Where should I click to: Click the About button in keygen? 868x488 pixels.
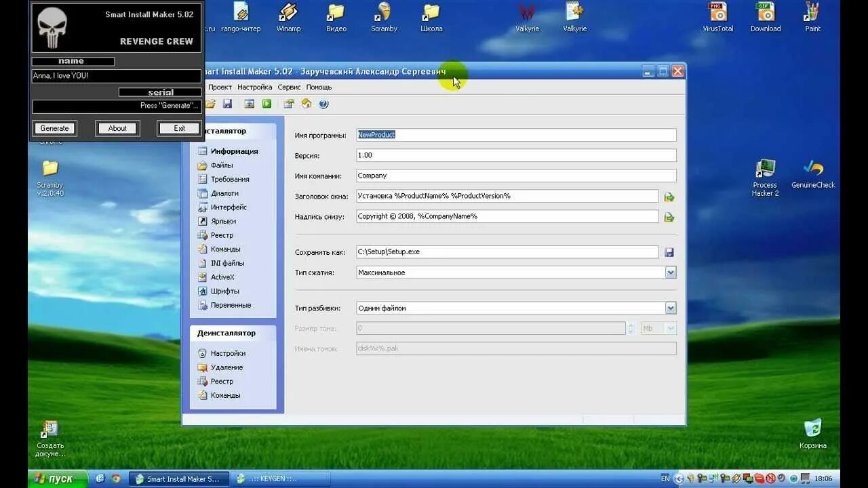point(117,128)
